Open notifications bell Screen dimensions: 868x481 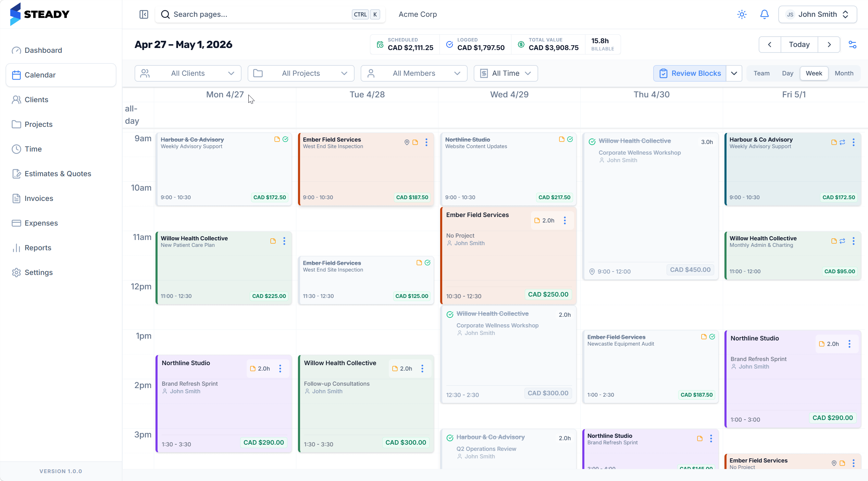point(765,14)
